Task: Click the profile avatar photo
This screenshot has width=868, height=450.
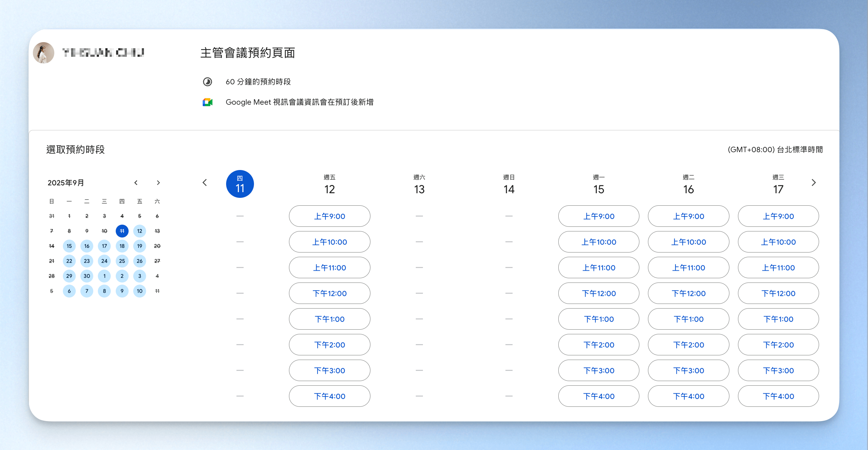Action: click(x=44, y=53)
